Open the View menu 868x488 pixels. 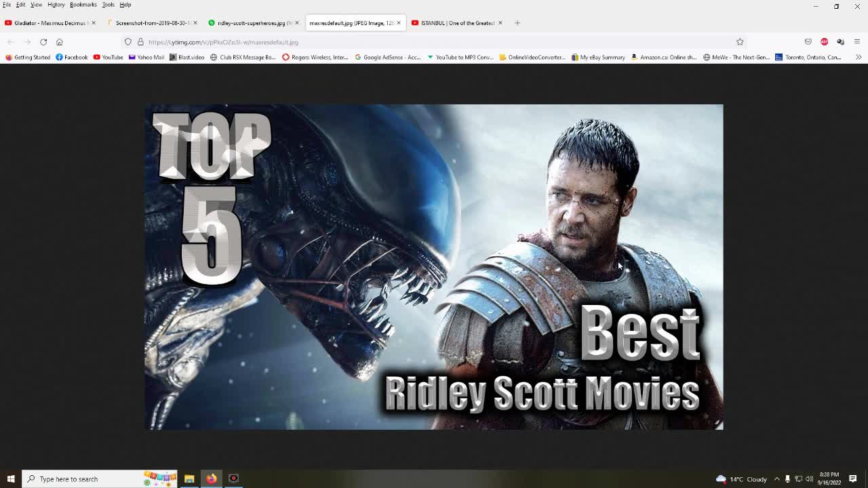36,5
